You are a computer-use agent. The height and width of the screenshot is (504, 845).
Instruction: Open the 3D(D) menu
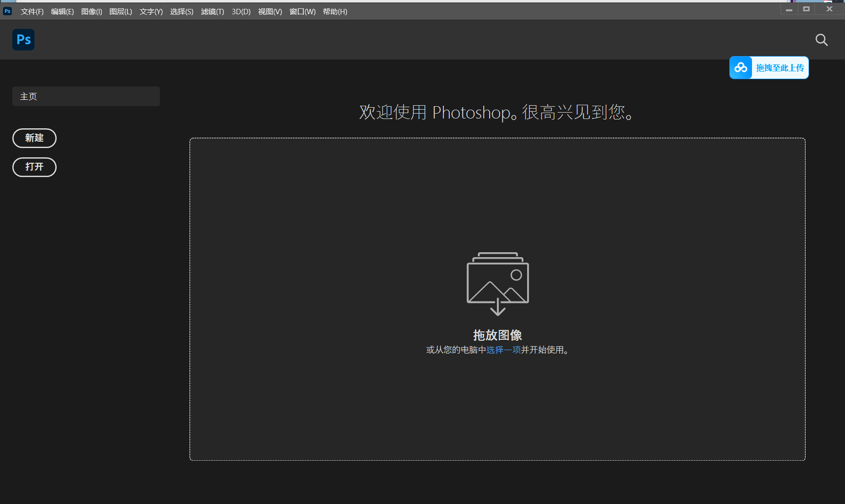241,11
